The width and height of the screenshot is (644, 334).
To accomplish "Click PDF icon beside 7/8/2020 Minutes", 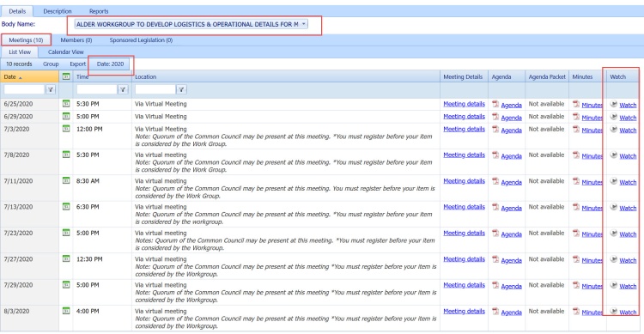I will coord(576,155).
